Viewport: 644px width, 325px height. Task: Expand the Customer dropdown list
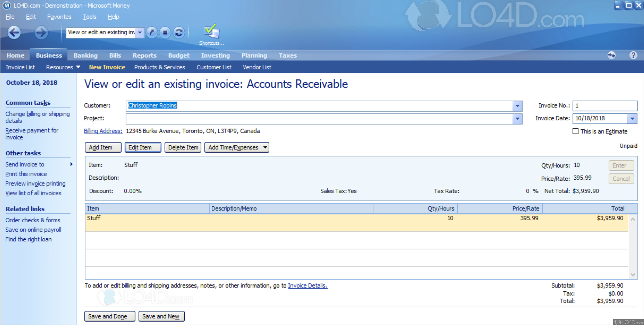click(x=517, y=106)
